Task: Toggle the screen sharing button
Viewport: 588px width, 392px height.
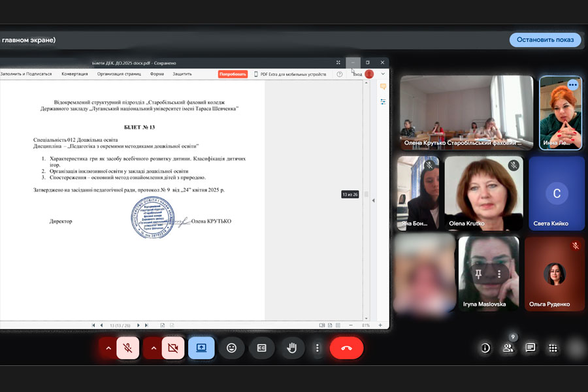Action: click(x=201, y=348)
